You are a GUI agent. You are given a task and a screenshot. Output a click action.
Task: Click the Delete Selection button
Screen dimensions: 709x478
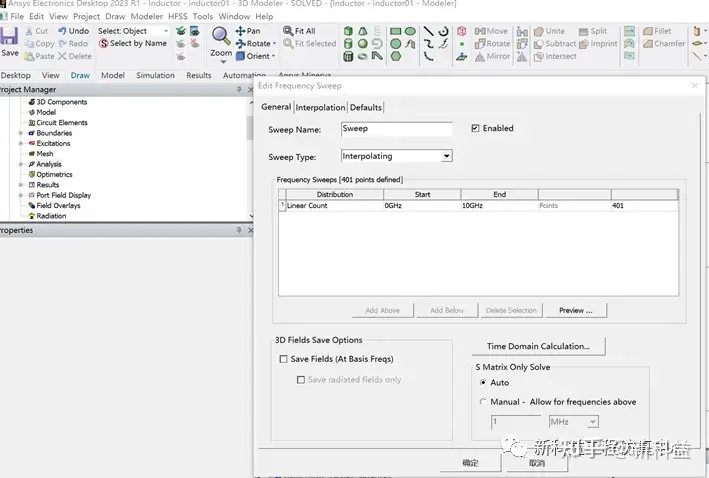[511, 310]
